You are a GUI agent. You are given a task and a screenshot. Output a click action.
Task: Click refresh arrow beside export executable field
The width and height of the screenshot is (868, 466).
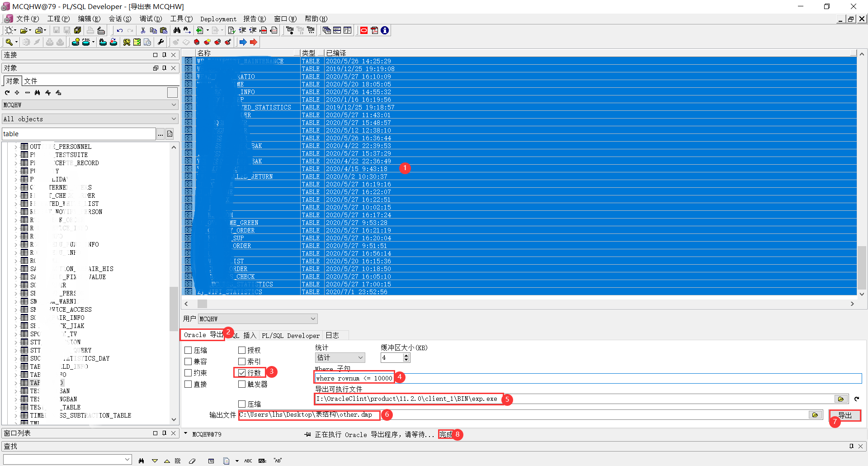[857, 399]
